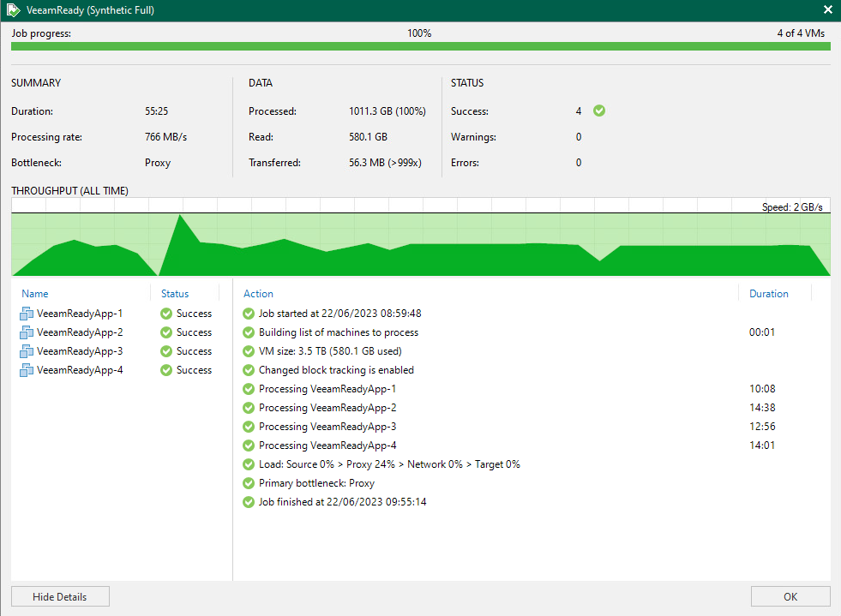This screenshot has height=616, width=841.
Task: Click check icon on Job finished row
Action: 249,502
